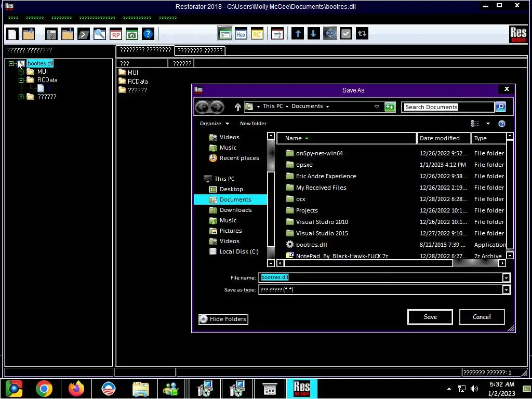Viewport: 532px width, 399px height.
Task: Click the New file toolbar icon
Action: coord(12,34)
